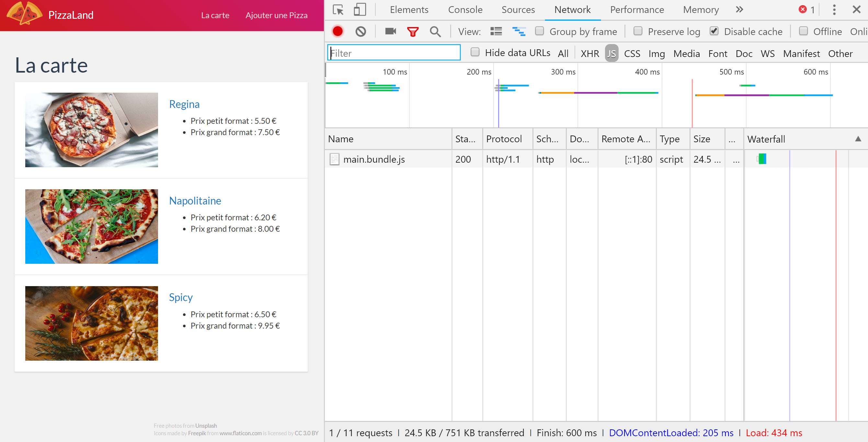The height and width of the screenshot is (442, 868).
Task: Switch to the Sources tab
Action: click(x=518, y=10)
